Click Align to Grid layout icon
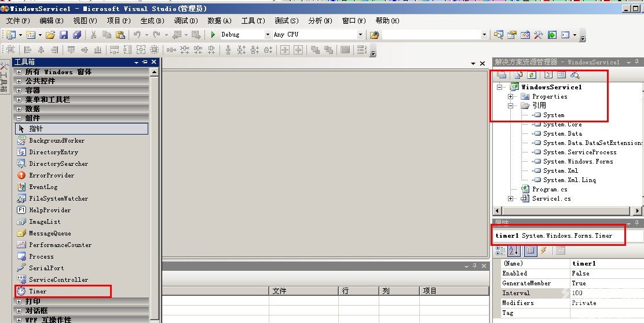Screen dimensions: 644x323 pos(10,50)
